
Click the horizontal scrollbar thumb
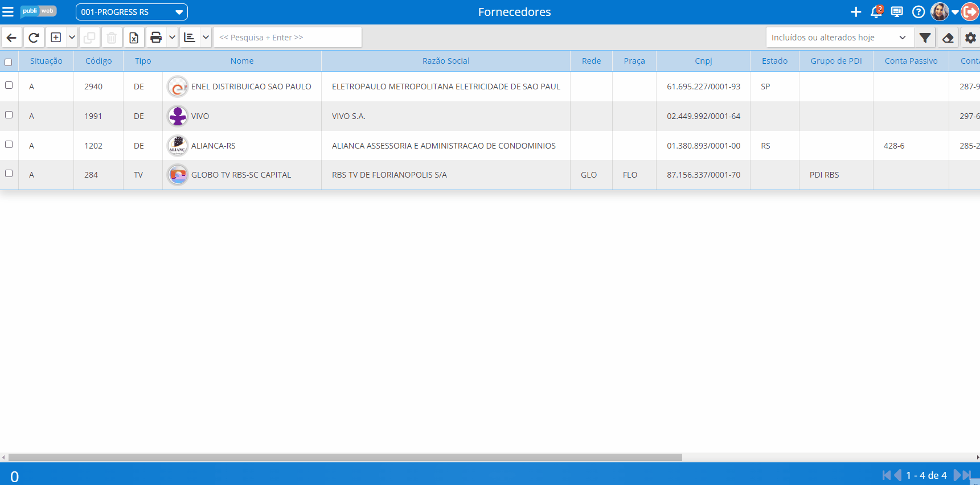click(345, 457)
